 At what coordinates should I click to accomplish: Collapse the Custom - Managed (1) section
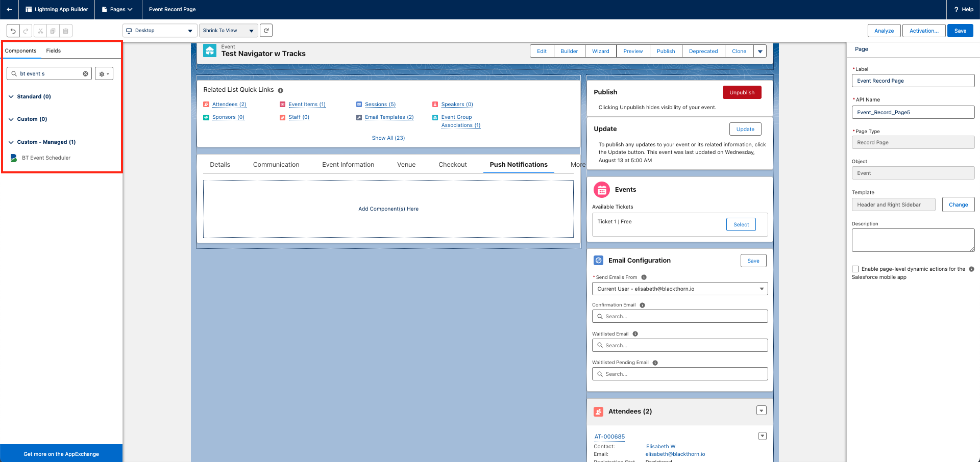coord(11,142)
